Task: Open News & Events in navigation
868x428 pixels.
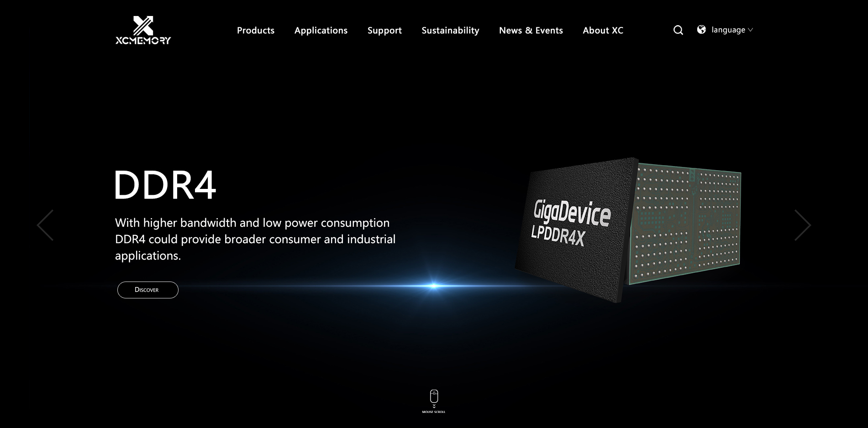Action: [x=531, y=31]
